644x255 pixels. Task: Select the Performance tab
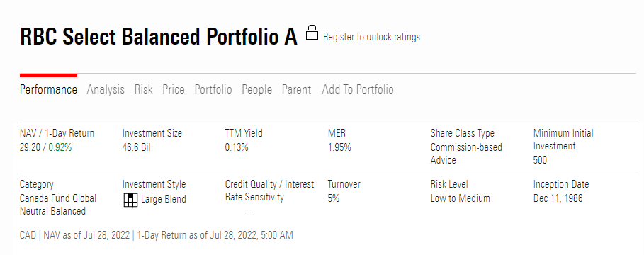point(48,89)
